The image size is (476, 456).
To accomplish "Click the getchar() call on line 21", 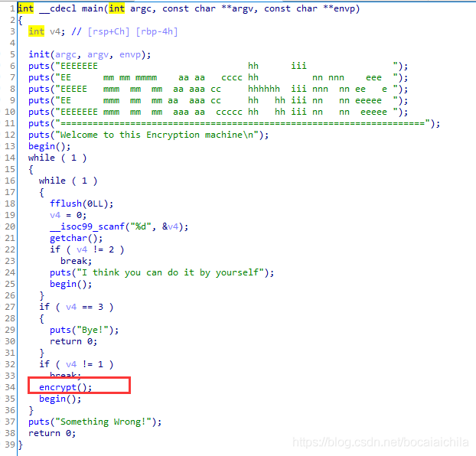I will [77, 238].
